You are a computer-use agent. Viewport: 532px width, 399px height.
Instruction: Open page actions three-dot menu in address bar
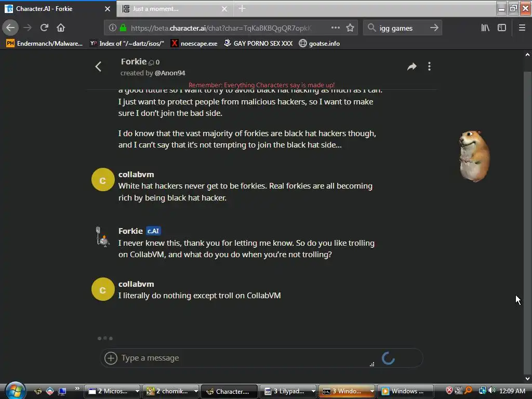(335, 28)
